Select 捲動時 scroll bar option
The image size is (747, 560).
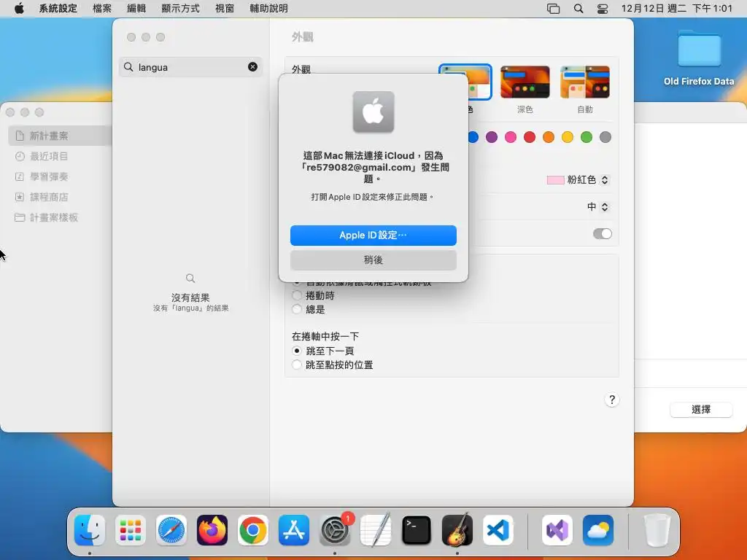tap(297, 296)
